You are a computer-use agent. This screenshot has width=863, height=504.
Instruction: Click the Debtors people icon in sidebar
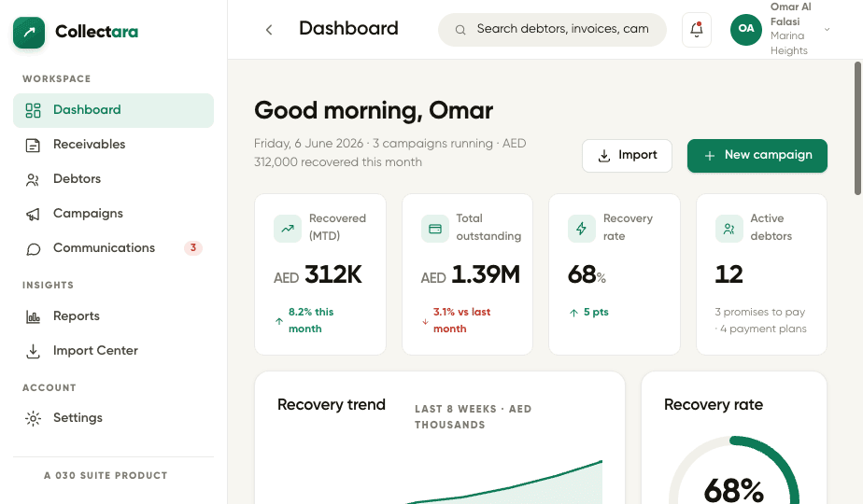click(33, 179)
